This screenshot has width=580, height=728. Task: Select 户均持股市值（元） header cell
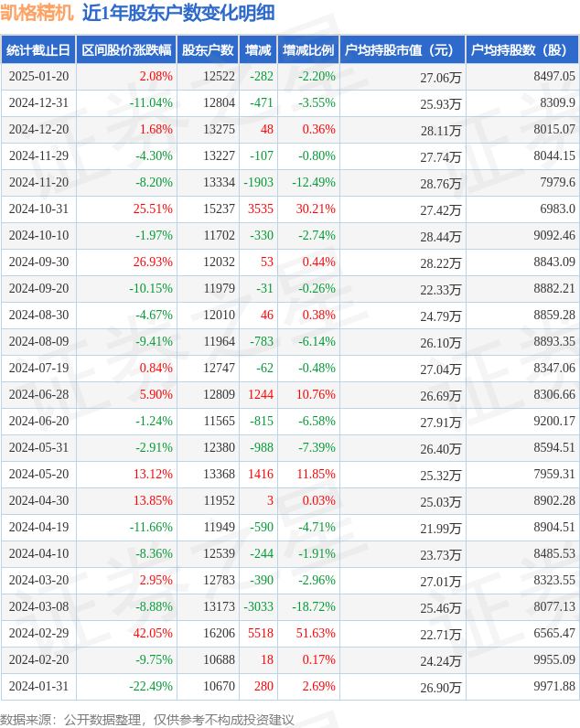tap(403, 49)
